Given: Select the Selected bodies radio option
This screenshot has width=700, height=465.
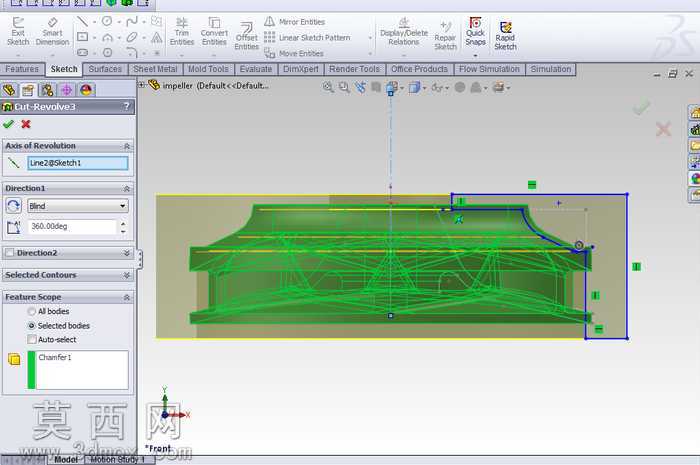Looking at the screenshot, I should pyautogui.click(x=32, y=326).
